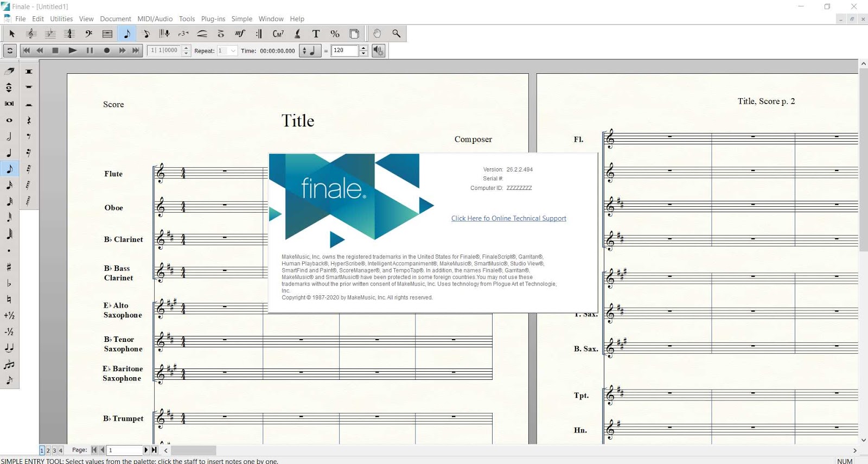Choose the sixteenth note duration
868x464 pixels.
pos(9,185)
